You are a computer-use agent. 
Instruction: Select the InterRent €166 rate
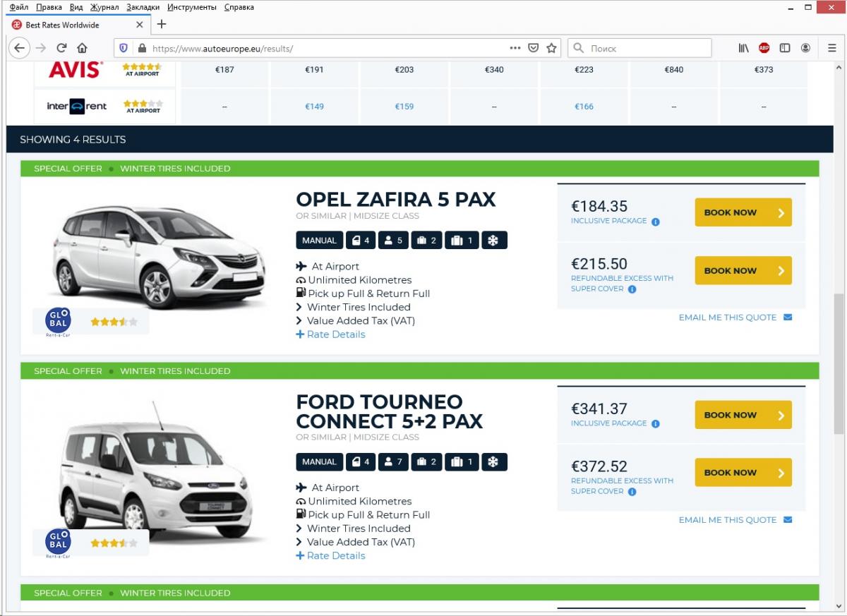tap(584, 107)
